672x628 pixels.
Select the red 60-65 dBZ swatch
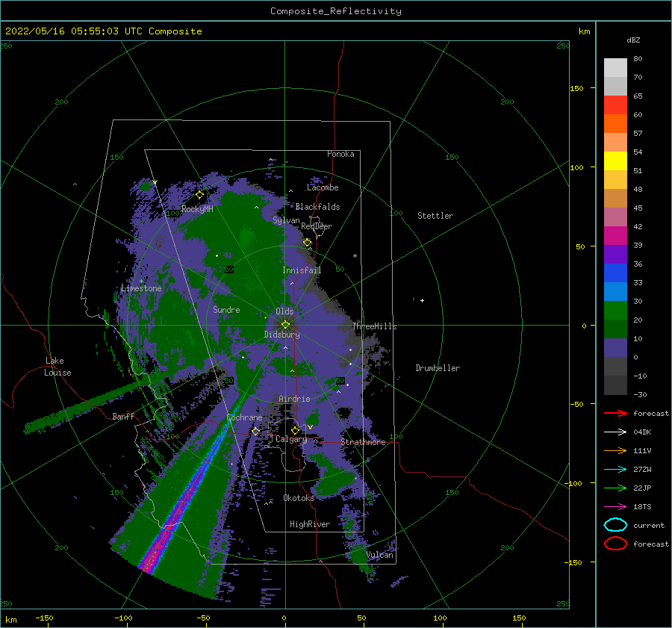[615, 105]
